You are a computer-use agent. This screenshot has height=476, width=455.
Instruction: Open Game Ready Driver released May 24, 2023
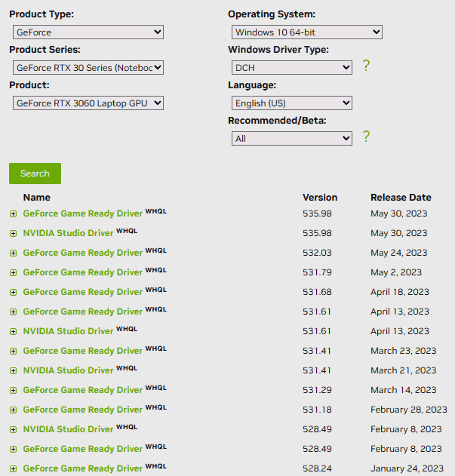pyautogui.click(x=82, y=253)
